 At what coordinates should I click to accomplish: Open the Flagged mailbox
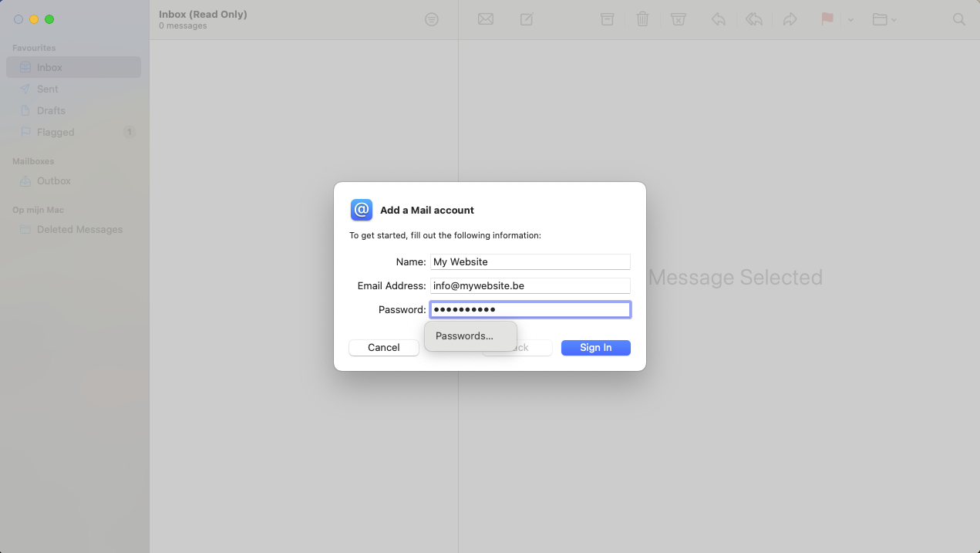pos(55,132)
